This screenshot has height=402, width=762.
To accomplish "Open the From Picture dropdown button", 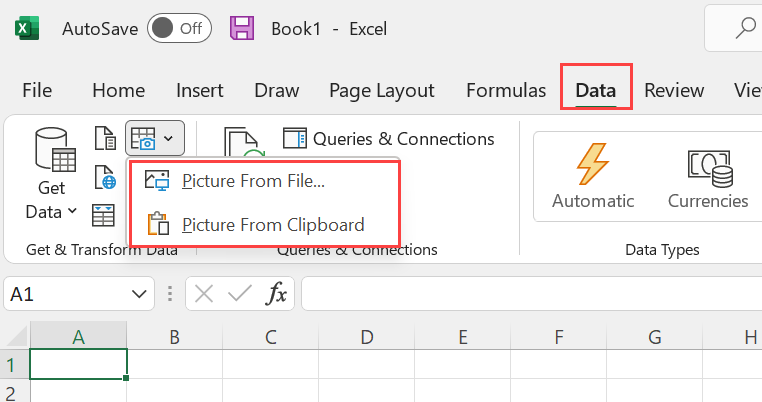I will (155, 138).
